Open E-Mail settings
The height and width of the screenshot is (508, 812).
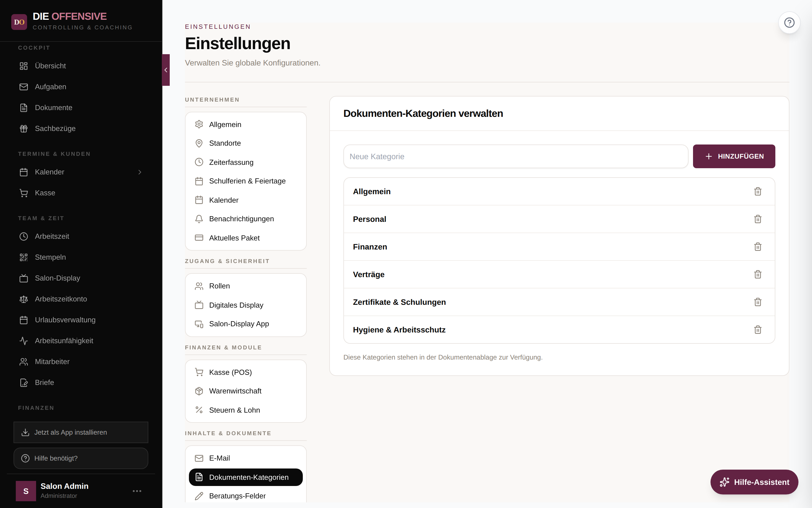tap(246, 458)
